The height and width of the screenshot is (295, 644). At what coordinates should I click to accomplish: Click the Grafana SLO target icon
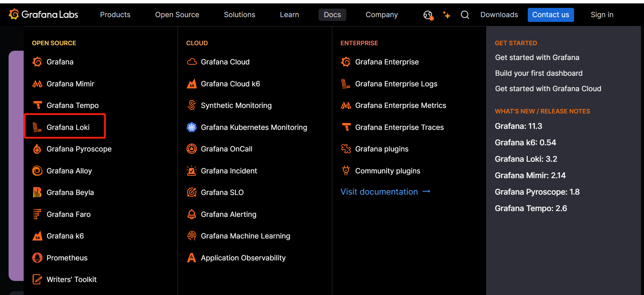191,193
